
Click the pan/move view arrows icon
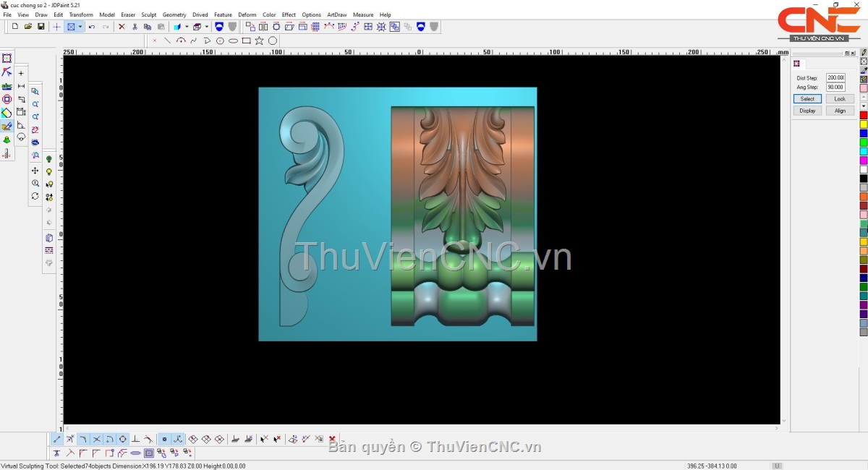35,171
